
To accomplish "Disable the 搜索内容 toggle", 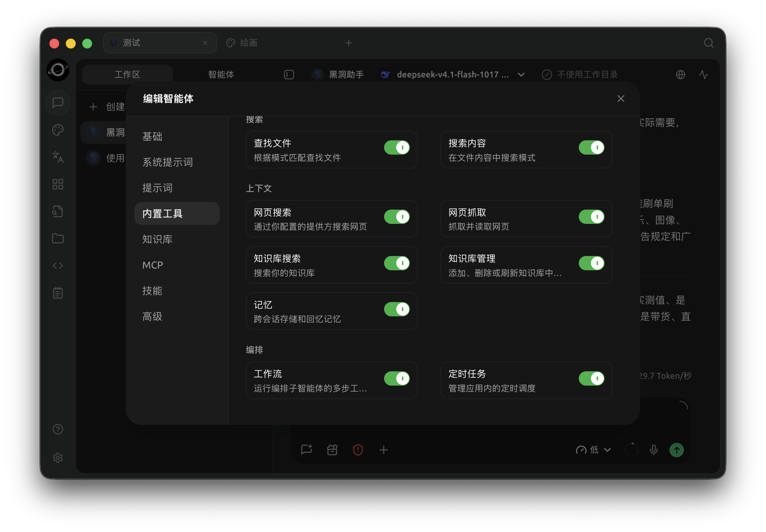I will click(x=592, y=147).
